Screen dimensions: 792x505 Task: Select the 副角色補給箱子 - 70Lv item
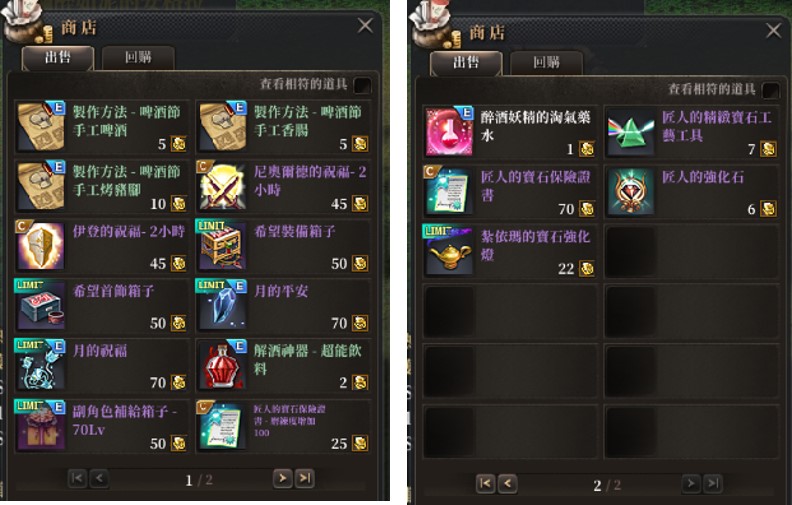pos(102,426)
